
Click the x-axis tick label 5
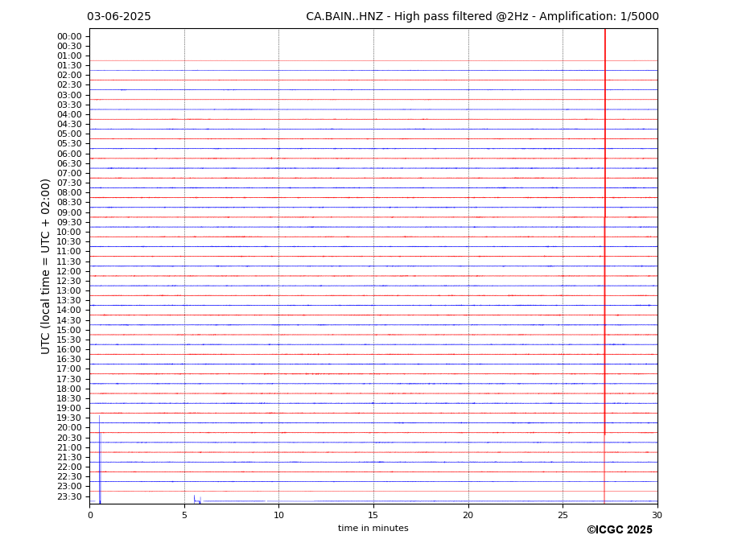pos(184,515)
